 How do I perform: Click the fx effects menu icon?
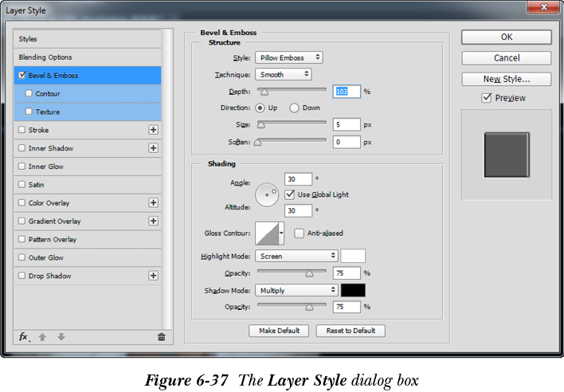pyautogui.click(x=24, y=337)
